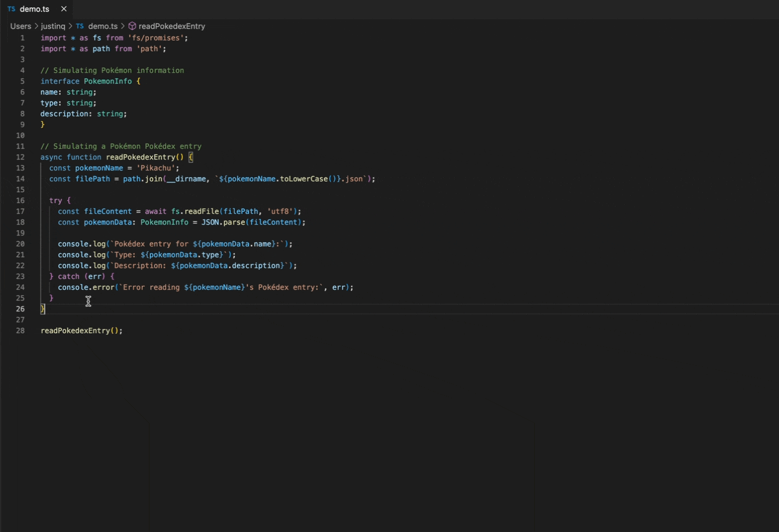Expand the demo.ts breadcrumb to browse siblings
This screenshot has height=532, width=779.
click(102, 26)
